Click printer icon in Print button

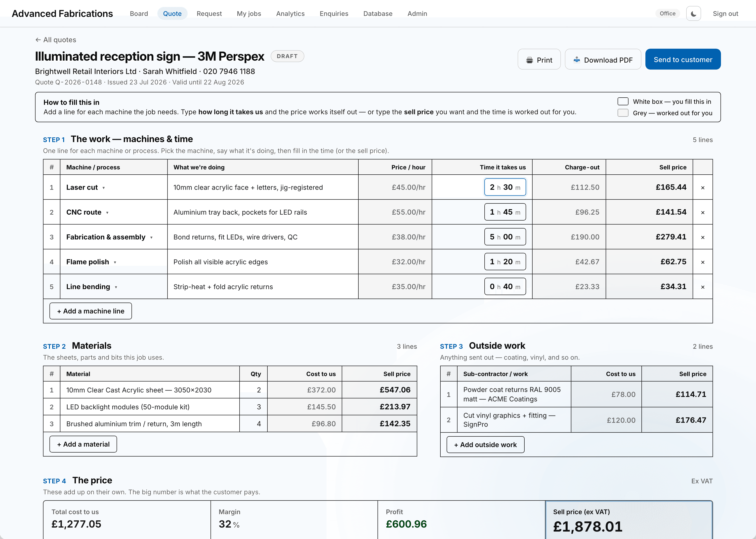(529, 60)
